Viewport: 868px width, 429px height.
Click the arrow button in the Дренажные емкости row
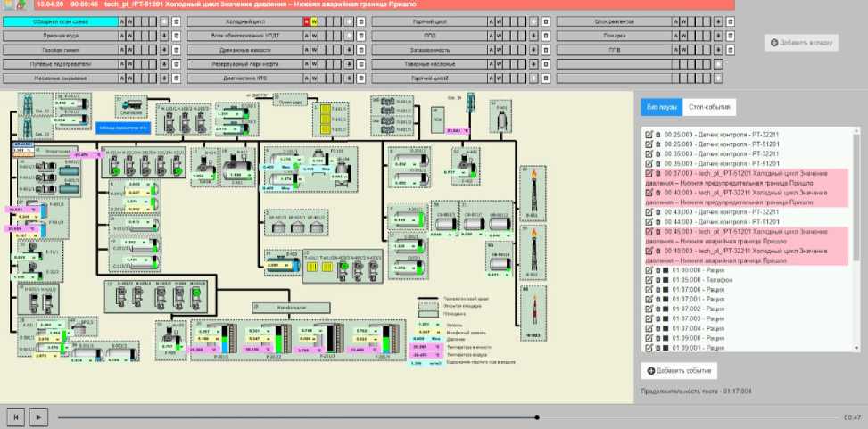348,50
